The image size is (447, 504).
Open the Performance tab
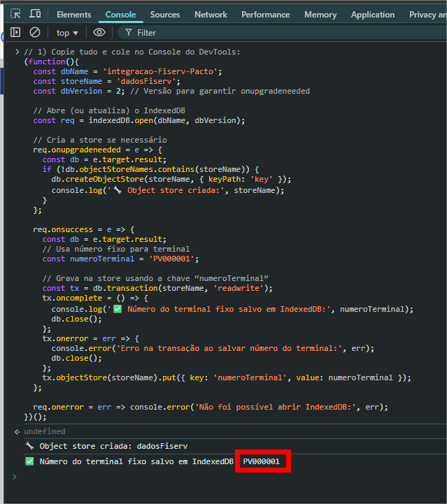pyautogui.click(x=265, y=14)
